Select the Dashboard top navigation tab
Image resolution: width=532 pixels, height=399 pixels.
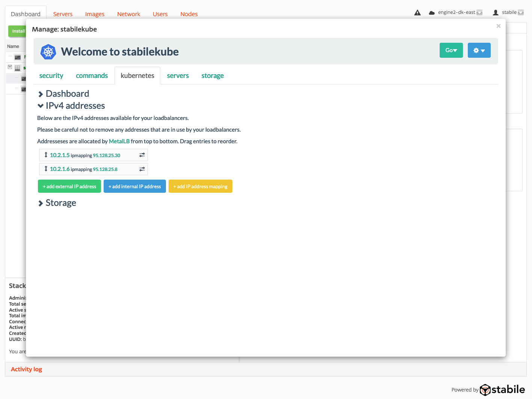click(x=26, y=14)
